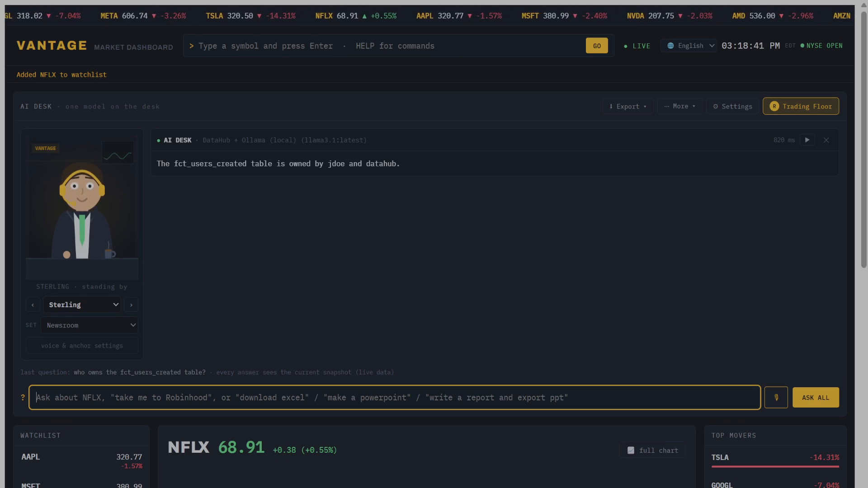Select previous anchor with left arrow
The width and height of the screenshot is (868, 488).
(33, 305)
